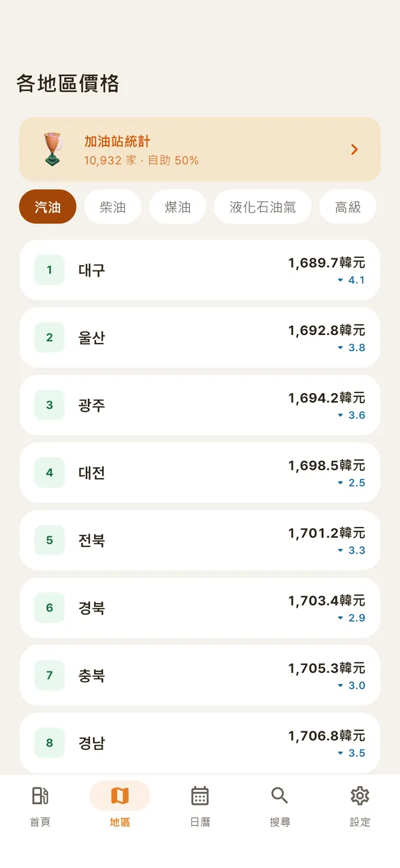Open the 加油站統計 banner card
400x868 pixels.
click(200, 150)
